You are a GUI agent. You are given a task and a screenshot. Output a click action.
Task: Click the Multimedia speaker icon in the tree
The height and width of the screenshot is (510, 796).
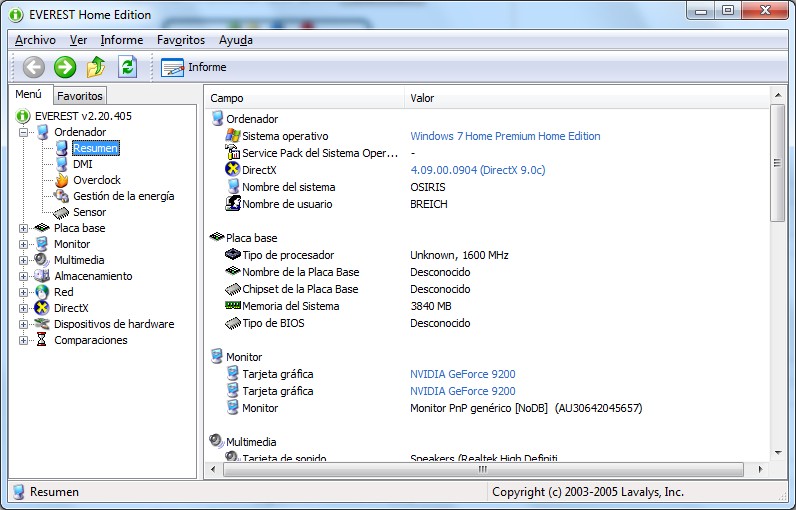[42, 260]
